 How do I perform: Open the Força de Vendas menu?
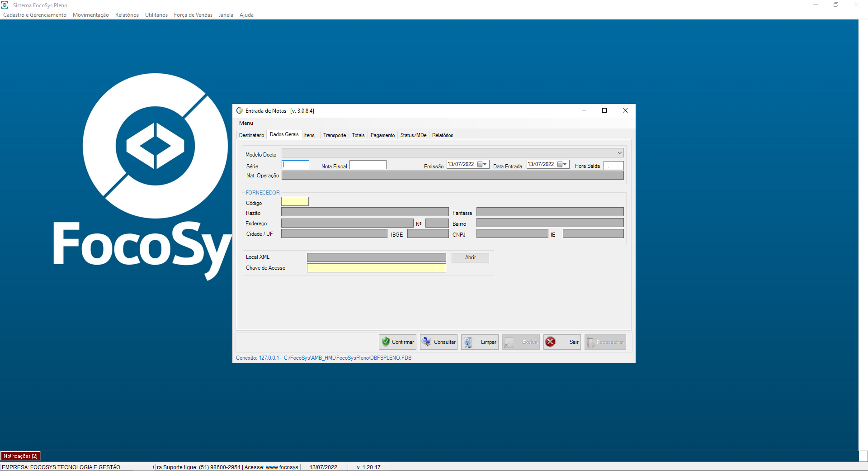pyautogui.click(x=193, y=15)
